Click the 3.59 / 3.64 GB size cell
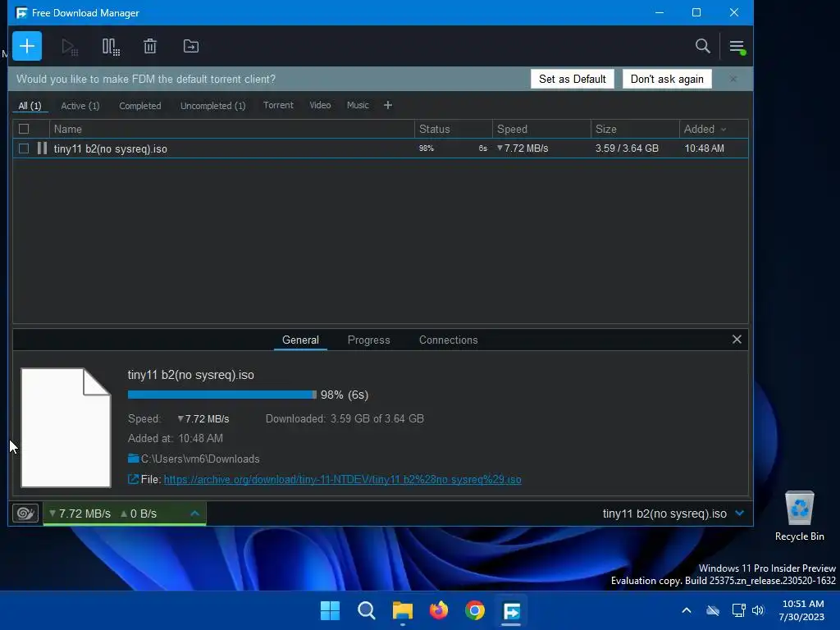840x630 pixels. click(x=627, y=148)
